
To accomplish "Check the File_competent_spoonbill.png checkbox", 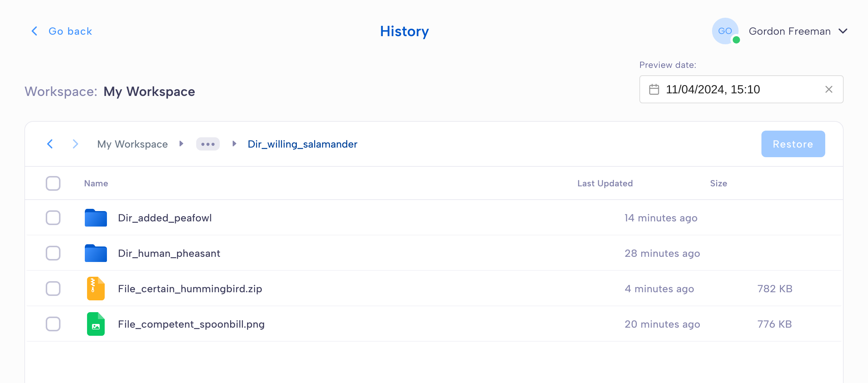I will 53,324.
